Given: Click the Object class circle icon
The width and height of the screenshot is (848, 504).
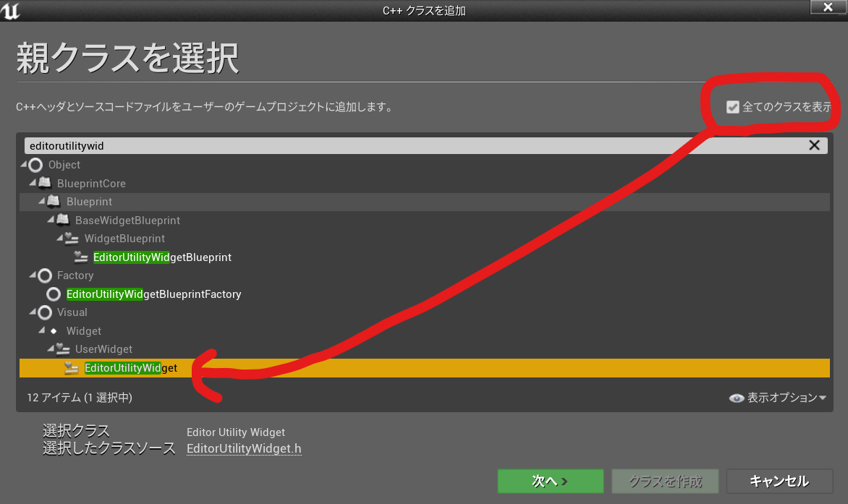Looking at the screenshot, I should click(x=35, y=165).
